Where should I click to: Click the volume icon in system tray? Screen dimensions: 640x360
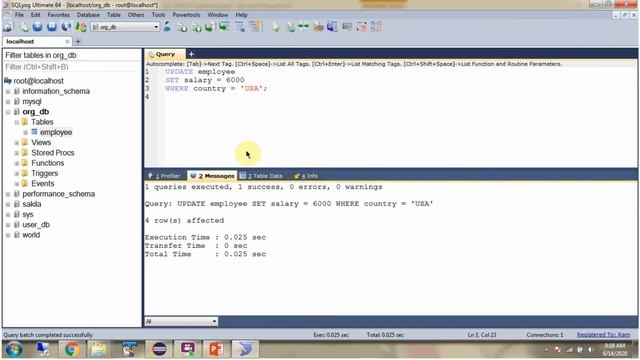590,350
